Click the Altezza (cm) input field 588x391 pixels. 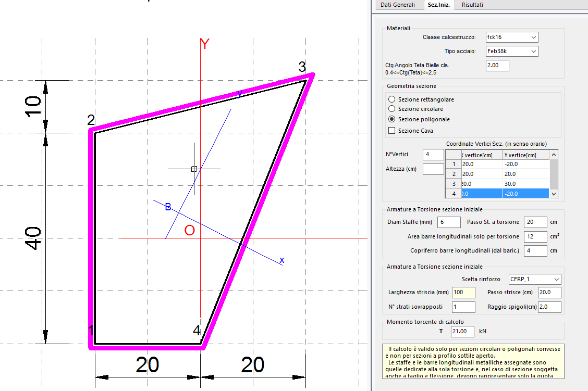pyautogui.click(x=433, y=169)
